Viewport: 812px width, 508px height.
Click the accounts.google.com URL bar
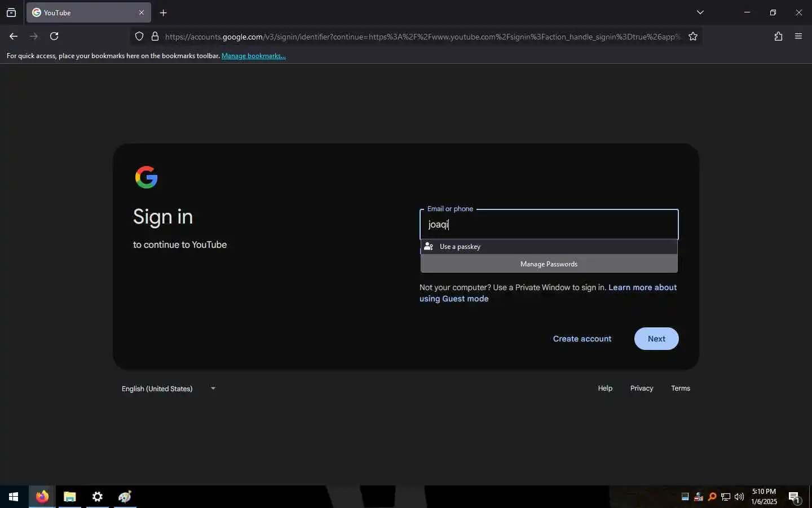pos(423,37)
